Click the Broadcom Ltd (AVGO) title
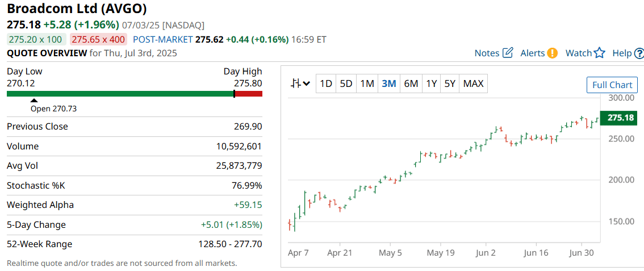 tap(77, 8)
